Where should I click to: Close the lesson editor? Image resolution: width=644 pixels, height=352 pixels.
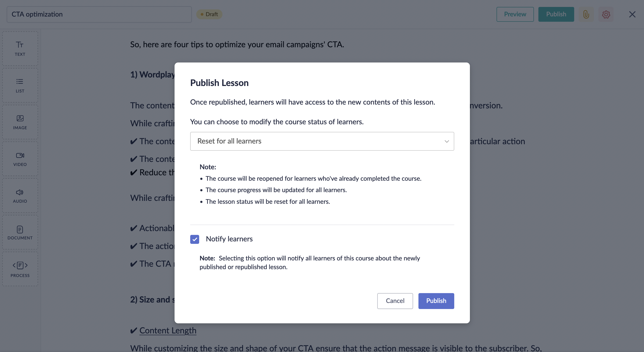pyautogui.click(x=632, y=14)
